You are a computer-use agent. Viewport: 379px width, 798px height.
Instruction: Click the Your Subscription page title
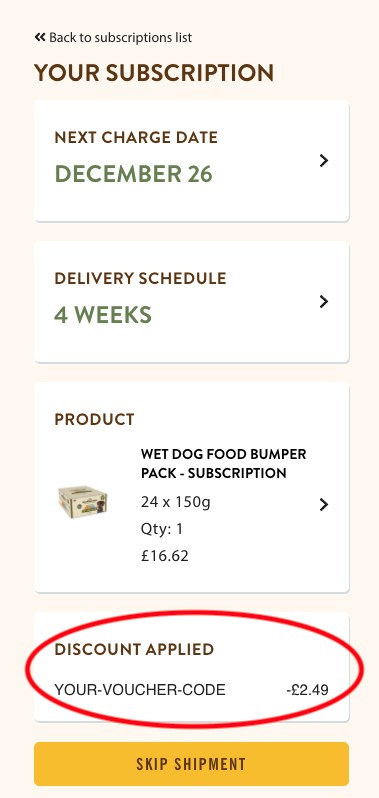pyautogui.click(x=154, y=73)
